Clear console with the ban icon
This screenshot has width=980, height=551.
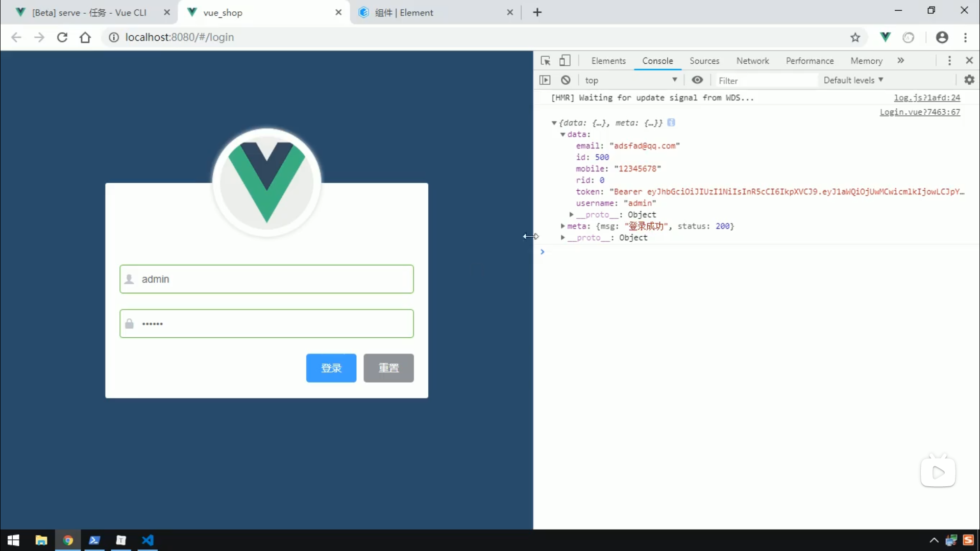tap(566, 80)
